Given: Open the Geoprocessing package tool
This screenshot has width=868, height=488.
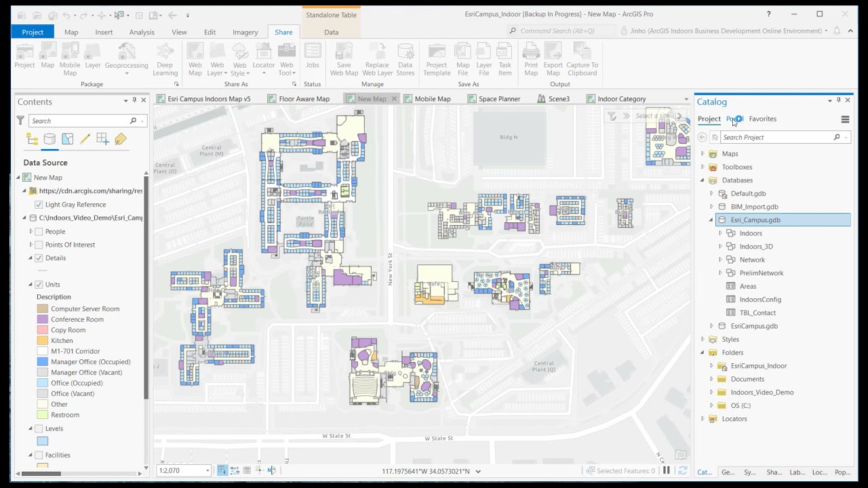Looking at the screenshot, I should (x=126, y=60).
